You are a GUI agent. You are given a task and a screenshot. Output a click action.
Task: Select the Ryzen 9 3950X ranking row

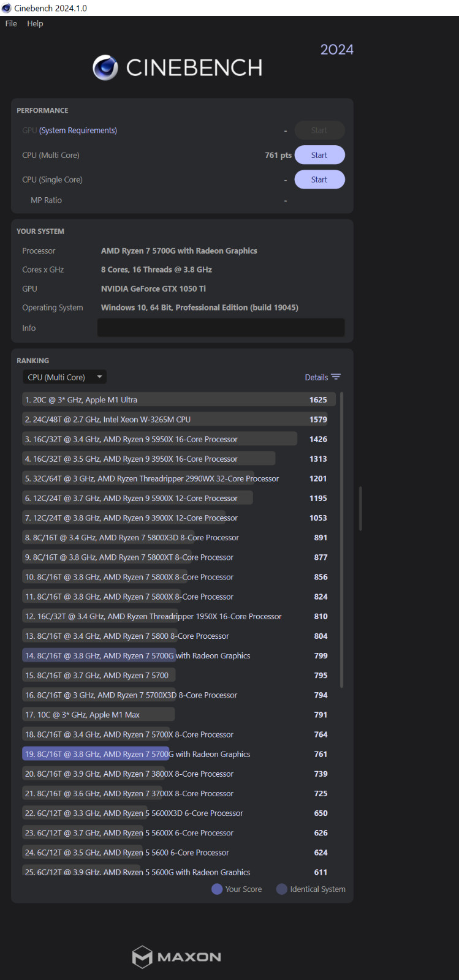click(179, 459)
